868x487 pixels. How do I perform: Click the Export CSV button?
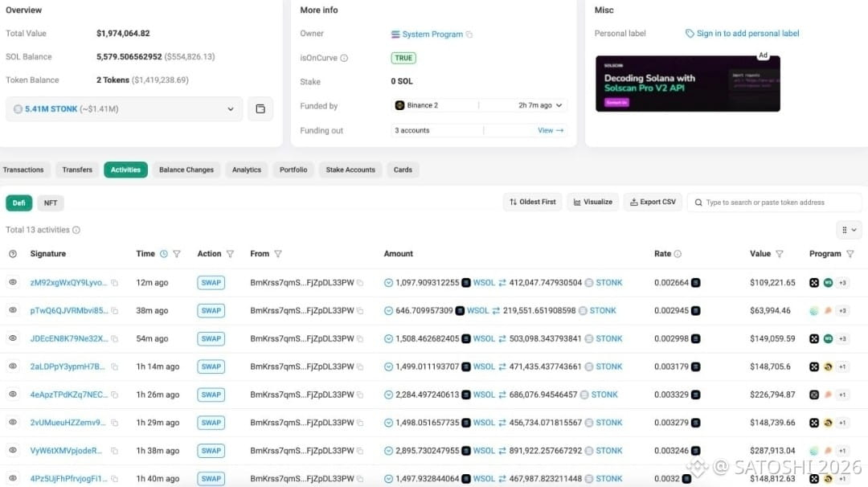click(653, 202)
